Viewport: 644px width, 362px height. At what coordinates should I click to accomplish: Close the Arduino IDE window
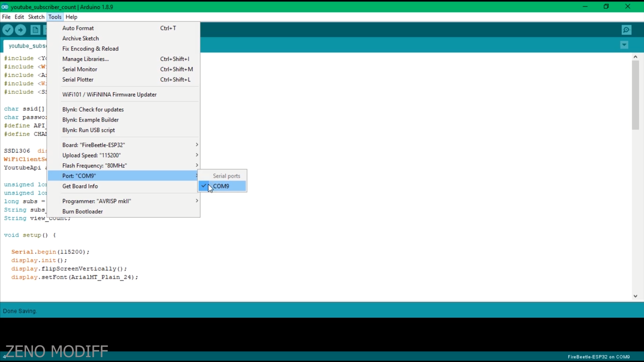627,7
